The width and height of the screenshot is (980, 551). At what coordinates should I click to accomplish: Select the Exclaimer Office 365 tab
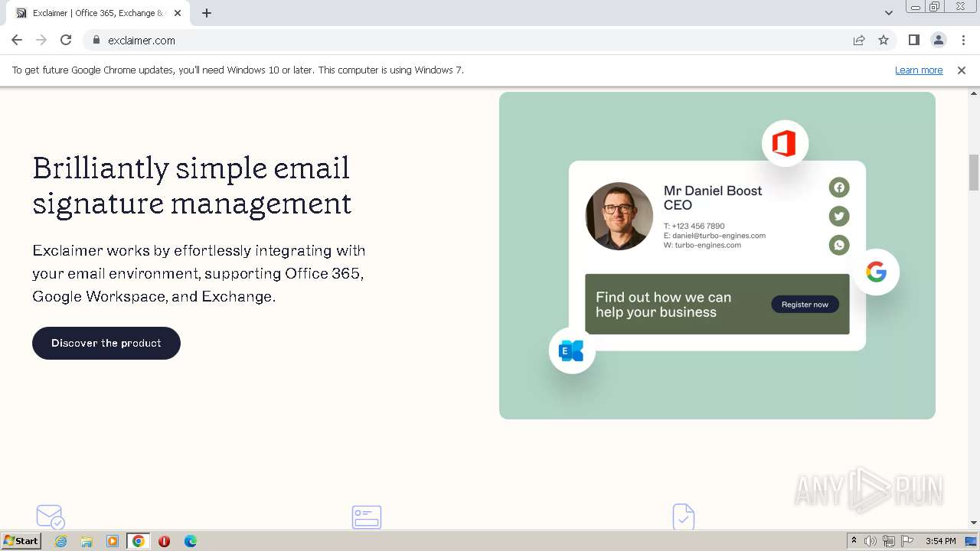coord(98,13)
